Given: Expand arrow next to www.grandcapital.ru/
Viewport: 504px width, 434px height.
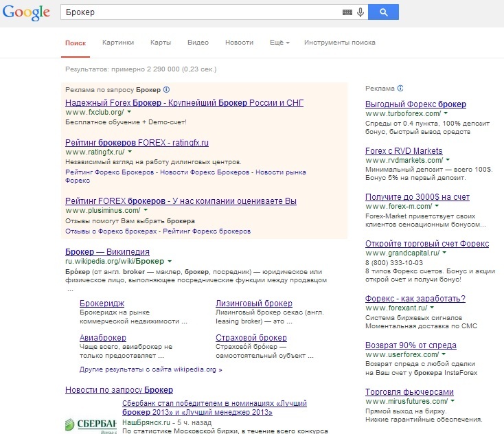Looking at the screenshot, I should click(x=444, y=253).
